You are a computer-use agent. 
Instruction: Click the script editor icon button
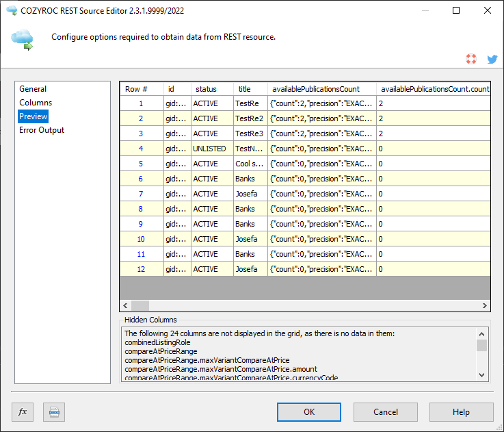(x=54, y=411)
